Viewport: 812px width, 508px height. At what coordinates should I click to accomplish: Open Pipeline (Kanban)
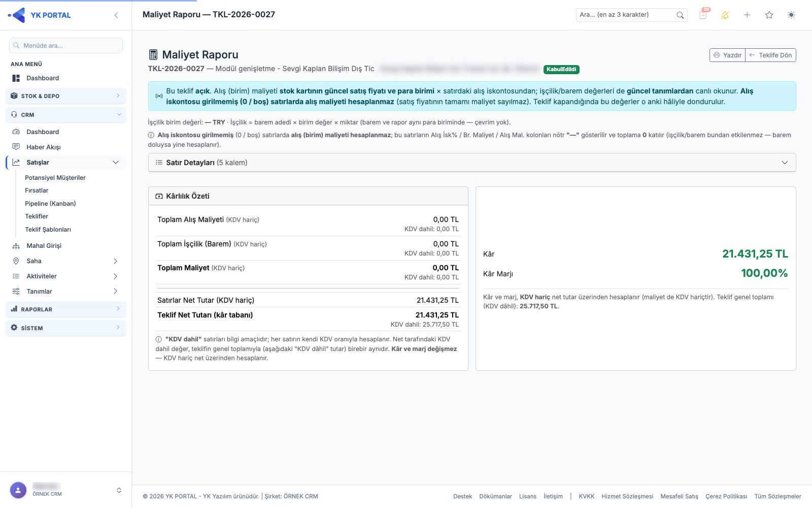click(50, 204)
